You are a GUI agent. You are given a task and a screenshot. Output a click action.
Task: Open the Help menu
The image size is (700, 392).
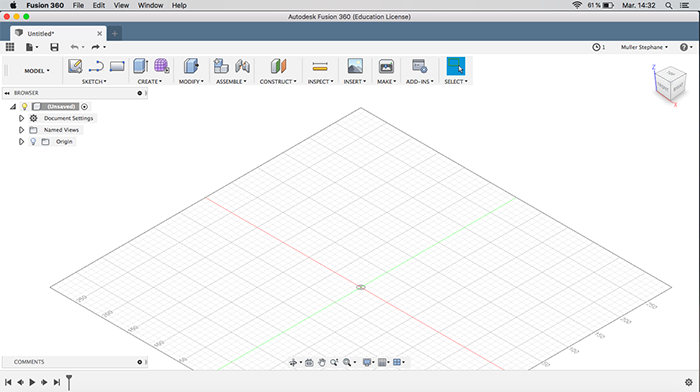click(179, 5)
